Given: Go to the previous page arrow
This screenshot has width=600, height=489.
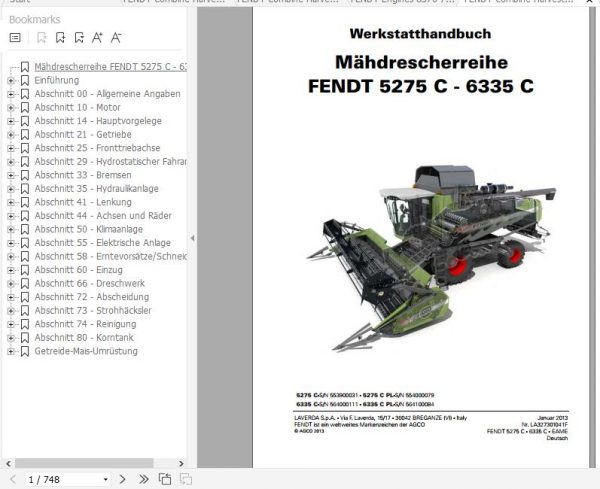Looking at the screenshot, I should (x=13, y=479).
